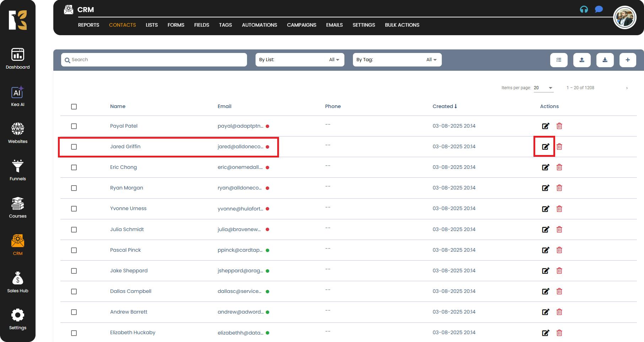This screenshot has width=644, height=342.
Task: Click the add contact plus button
Action: point(628,60)
